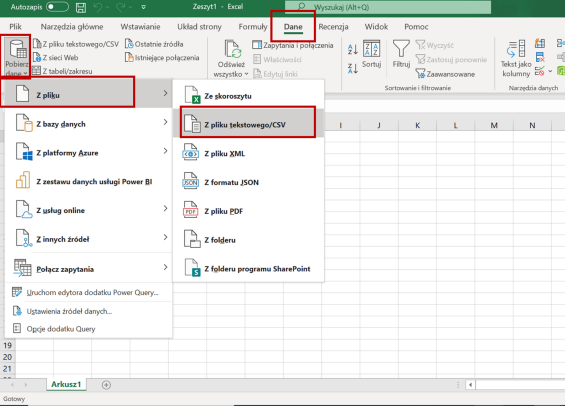Sort ascending A to Z icon

353,49
